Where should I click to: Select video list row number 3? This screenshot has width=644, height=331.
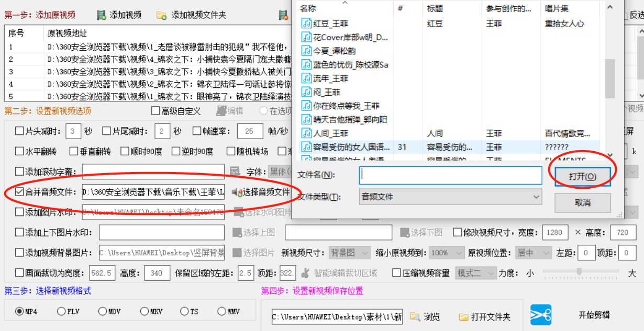(x=147, y=72)
